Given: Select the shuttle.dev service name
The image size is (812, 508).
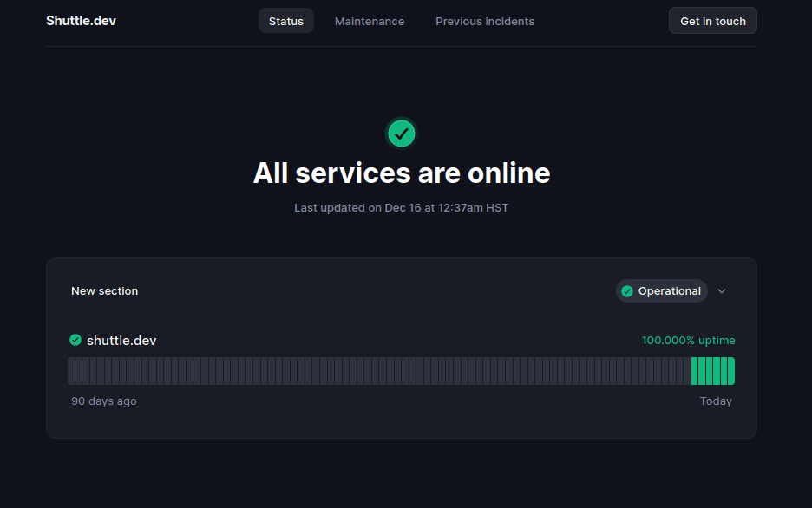Looking at the screenshot, I should click(x=121, y=341).
